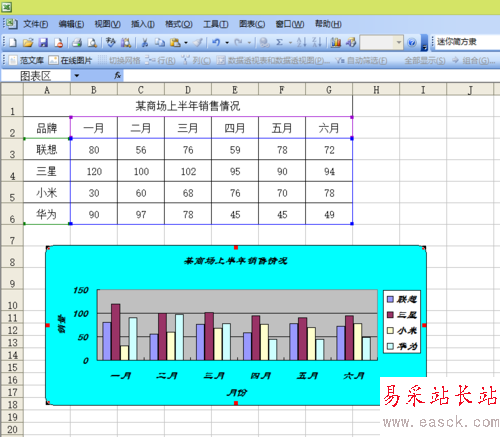Image resolution: width=500 pixels, height=437 pixels.
Task: Save the workbook with the floppy disk icon
Action: (x=43, y=42)
